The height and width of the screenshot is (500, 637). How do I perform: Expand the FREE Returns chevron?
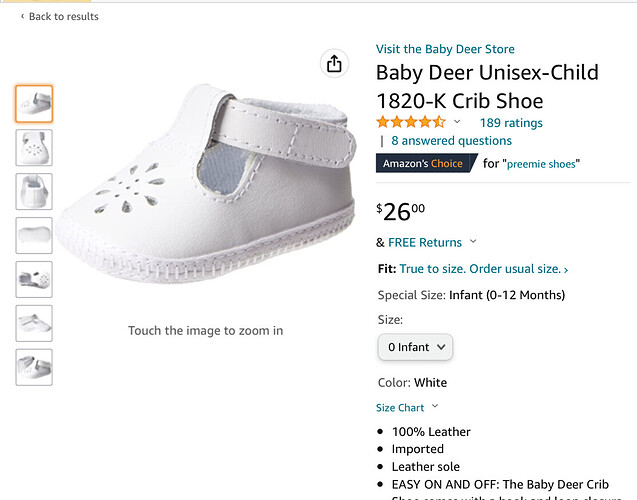click(473, 242)
